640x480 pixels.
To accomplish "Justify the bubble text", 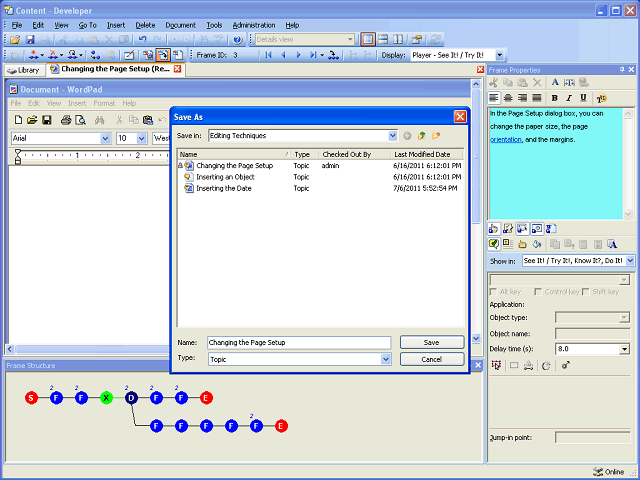I will (537, 98).
